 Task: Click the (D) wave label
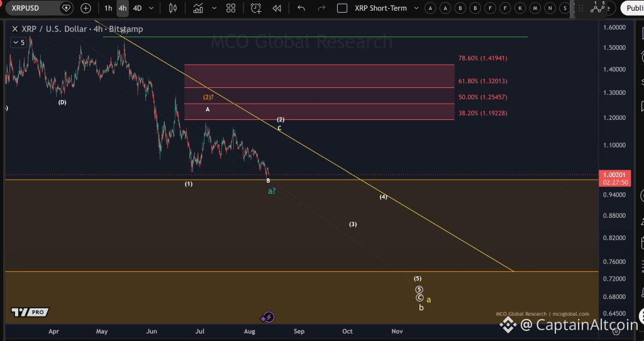point(62,102)
